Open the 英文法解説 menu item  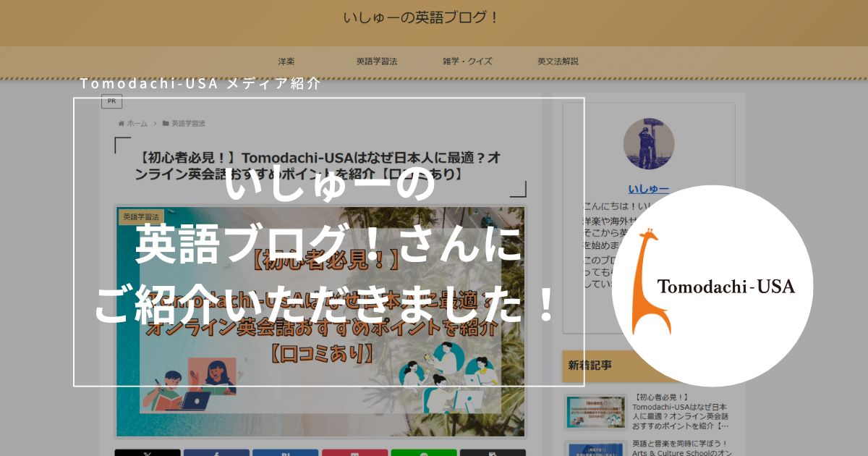tap(558, 62)
